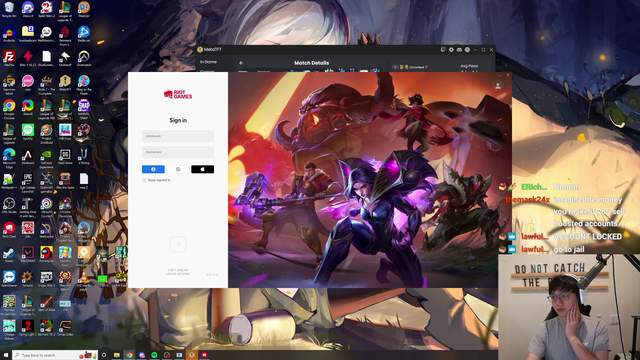Click the profile icon on Riot client artwork
Screen dimensions: 640x360
498,86
